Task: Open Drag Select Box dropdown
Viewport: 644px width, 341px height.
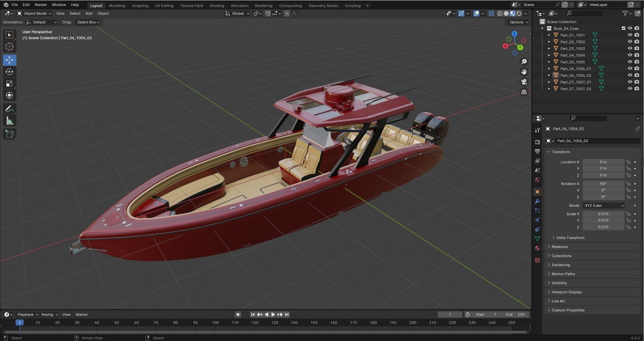Action: (x=88, y=22)
